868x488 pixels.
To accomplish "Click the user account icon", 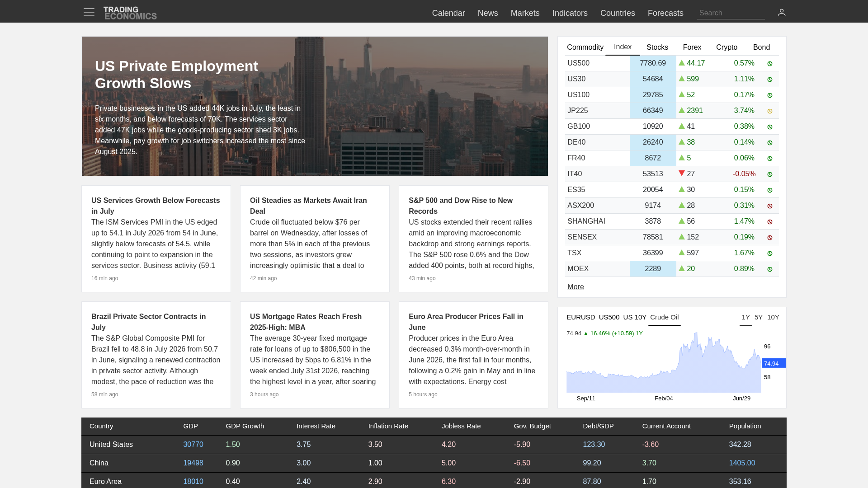I will [x=782, y=13].
